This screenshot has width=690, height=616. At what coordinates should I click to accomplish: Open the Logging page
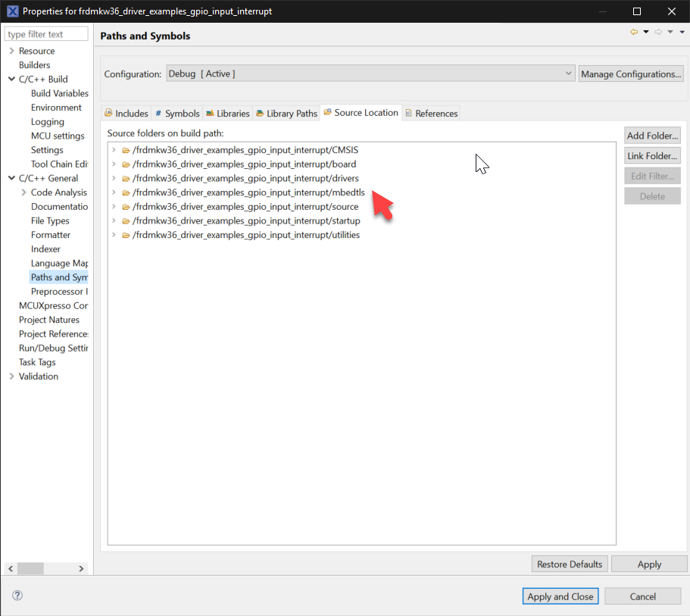(x=47, y=121)
